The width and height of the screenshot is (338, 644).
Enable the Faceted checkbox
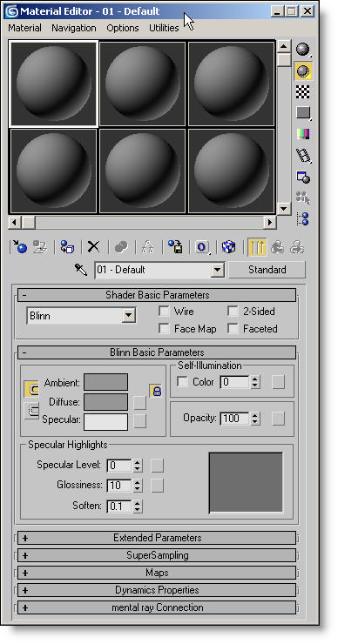coord(233,329)
